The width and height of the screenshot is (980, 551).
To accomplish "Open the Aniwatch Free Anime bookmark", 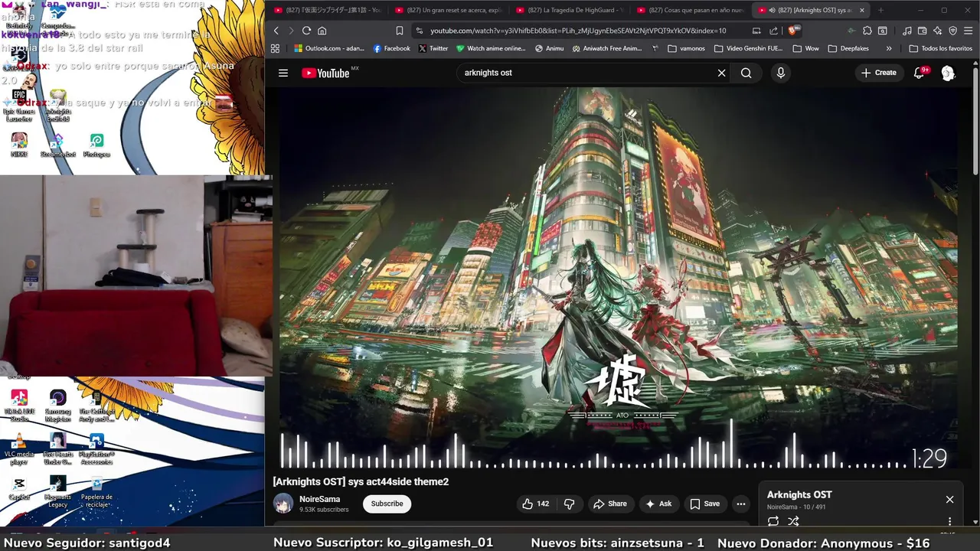I will point(607,48).
